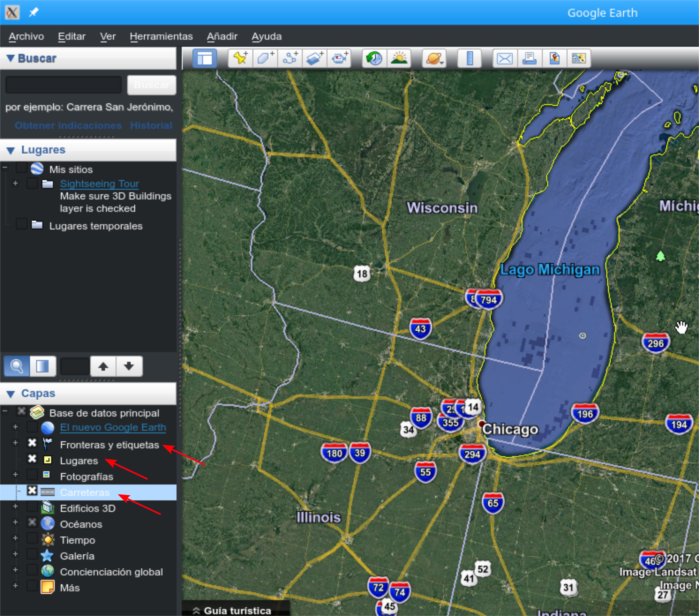This screenshot has width=699, height=616.
Task: Open El nuevo Google Earth link
Action: [x=113, y=427]
